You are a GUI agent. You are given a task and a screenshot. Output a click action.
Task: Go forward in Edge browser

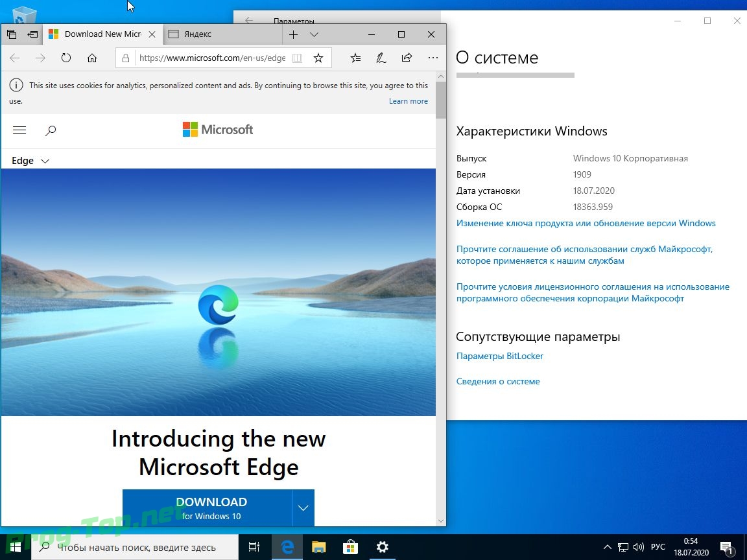(40, 58)
